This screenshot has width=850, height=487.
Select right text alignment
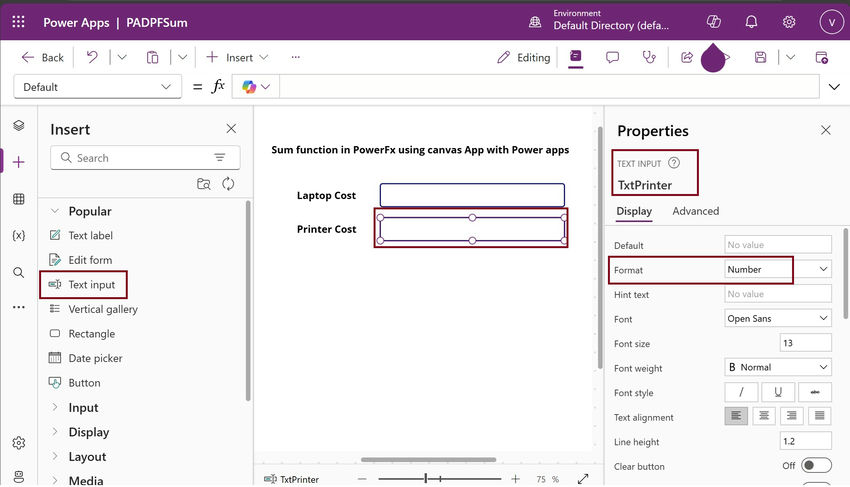tap(791, 416)
